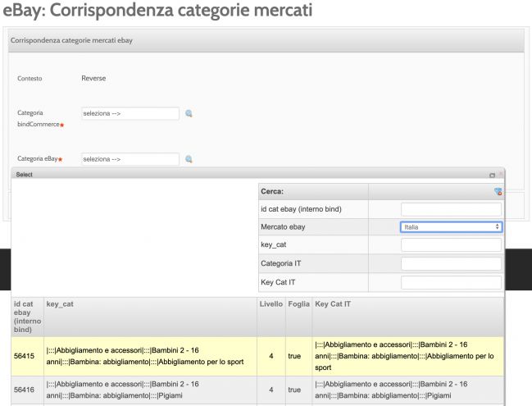Sort by key_cat column header
This screenshot has width=532, height=406.
pos(150,317)
